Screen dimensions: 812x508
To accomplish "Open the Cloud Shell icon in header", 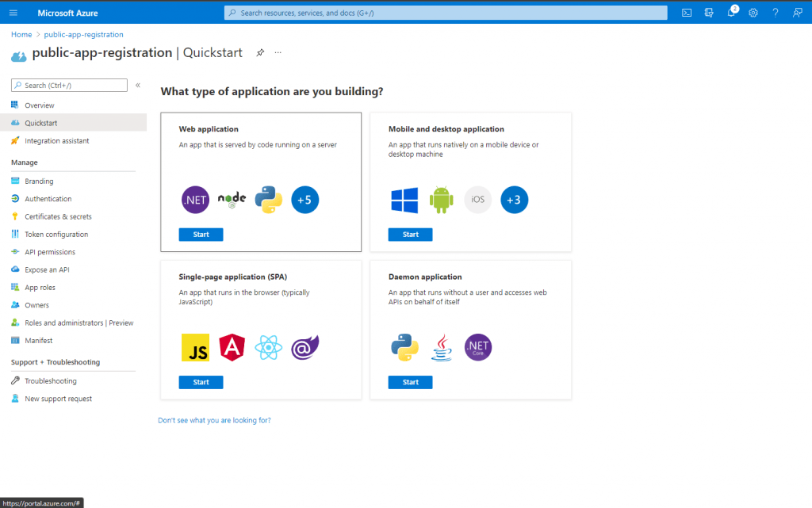I will pyautogui.click(x=687, y=13).
